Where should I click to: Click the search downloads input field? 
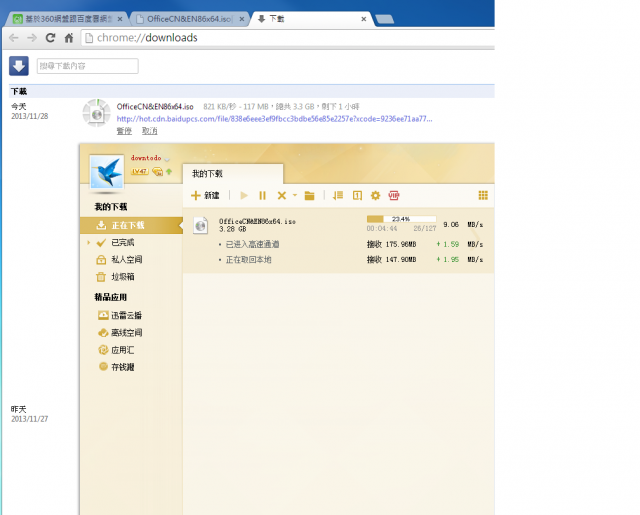88,66
